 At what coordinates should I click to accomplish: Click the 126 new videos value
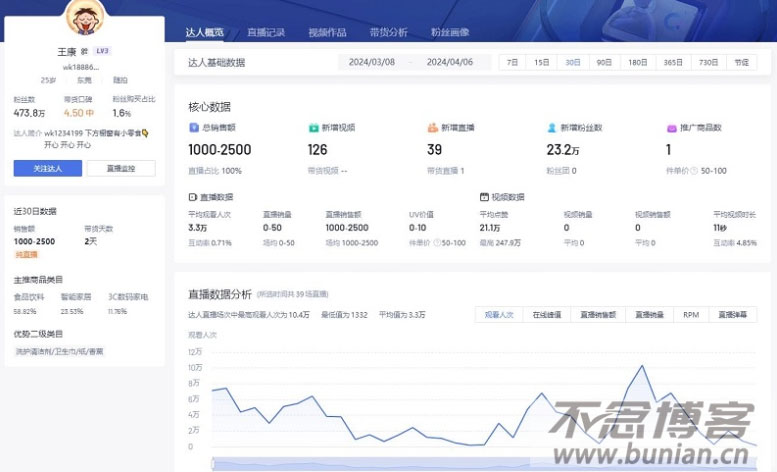pyautogui.click(x=317, y=150)
